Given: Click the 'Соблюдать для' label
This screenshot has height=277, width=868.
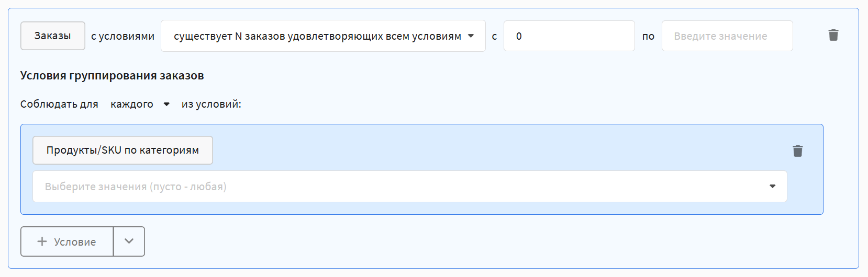Looking at the screenshot, I should pyautogui.click(x=59, y=105).
